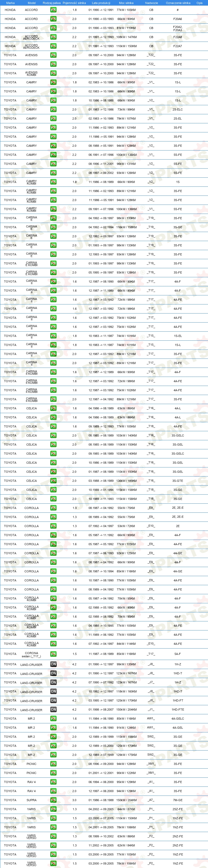The width and height of the screenshot is (208, 868).
Task: Click petrol icon in MR 2 4A-GELC row
Action: (53, 718)
